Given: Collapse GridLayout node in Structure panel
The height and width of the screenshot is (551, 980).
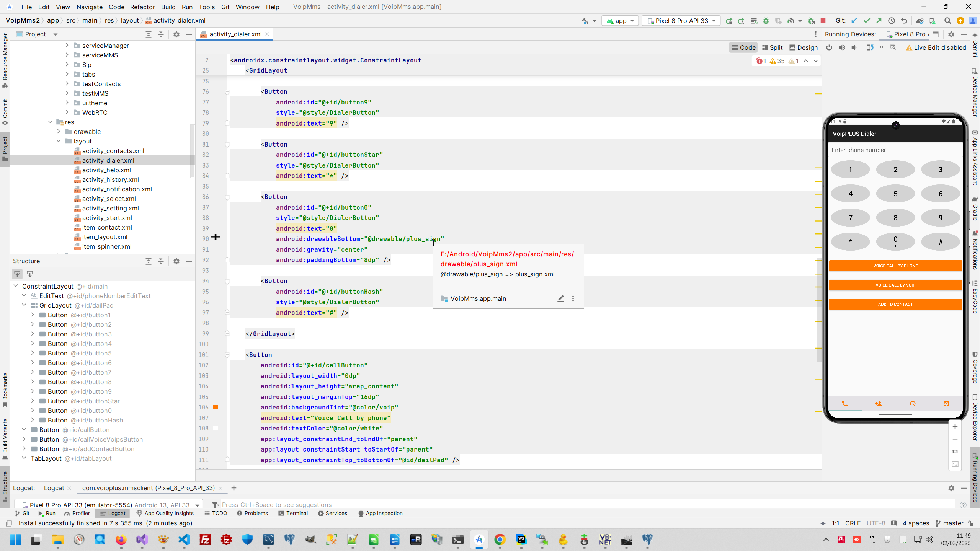Looking at the screenshot, I should [24, 305].
